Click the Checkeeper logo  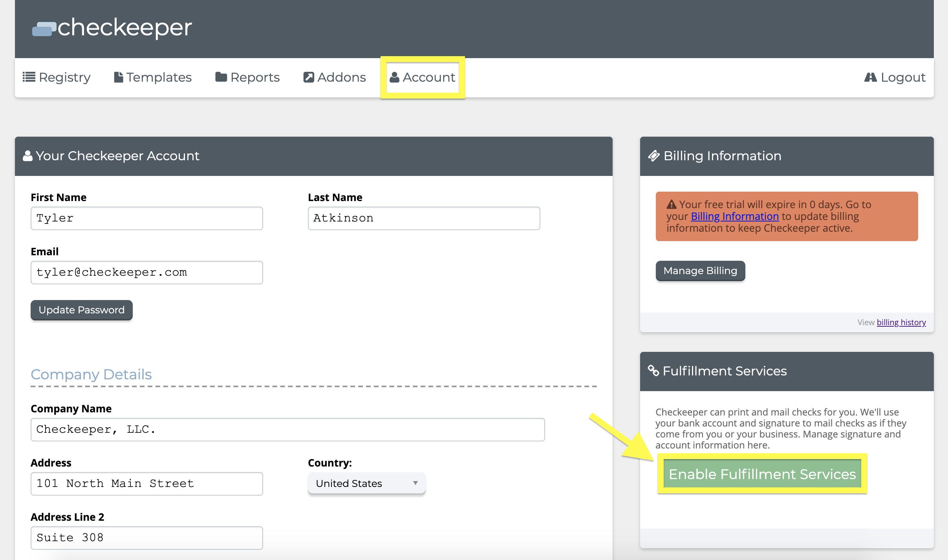112,28
